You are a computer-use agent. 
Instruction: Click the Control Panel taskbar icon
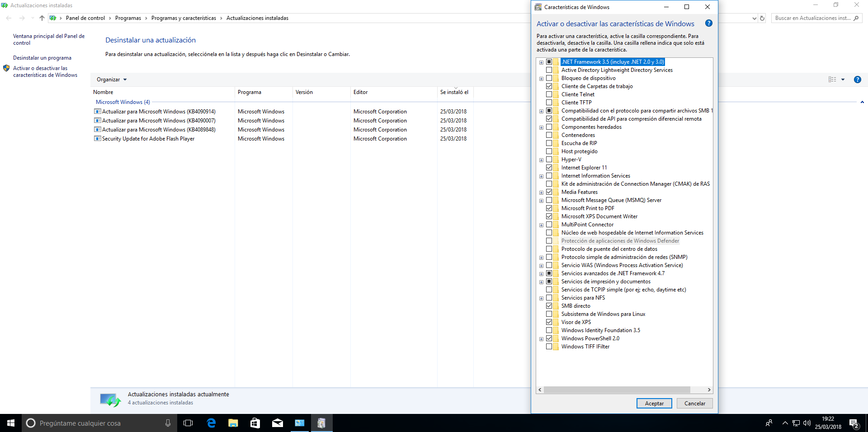pyautogui.click(x=299, y=423)
